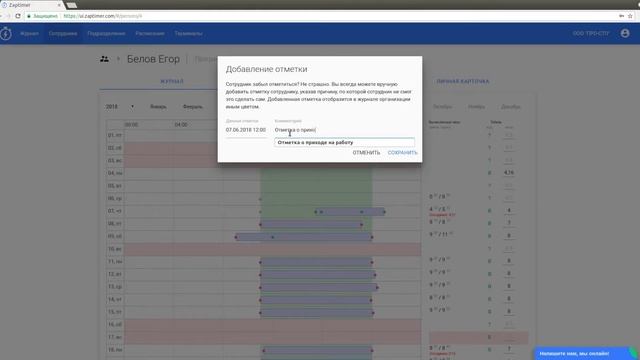
Task: Click the Комментарий text field
Action: [x=344, y=130]
